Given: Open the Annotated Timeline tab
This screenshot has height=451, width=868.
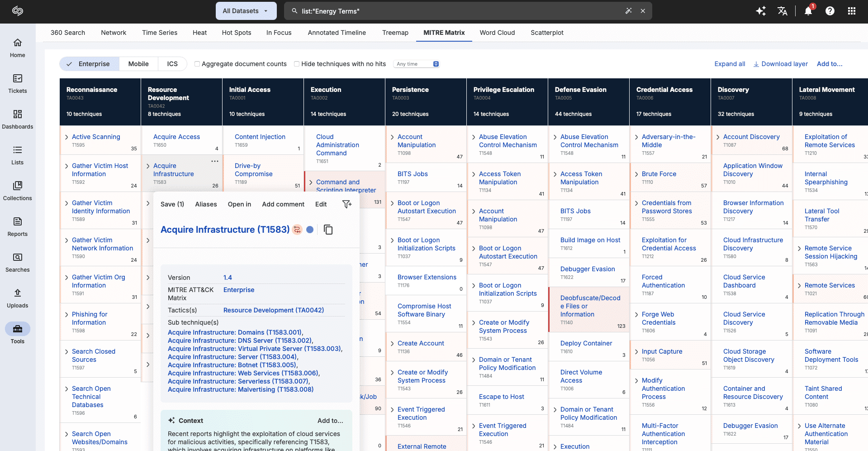Looking at the screenshot, I should 337,33.
